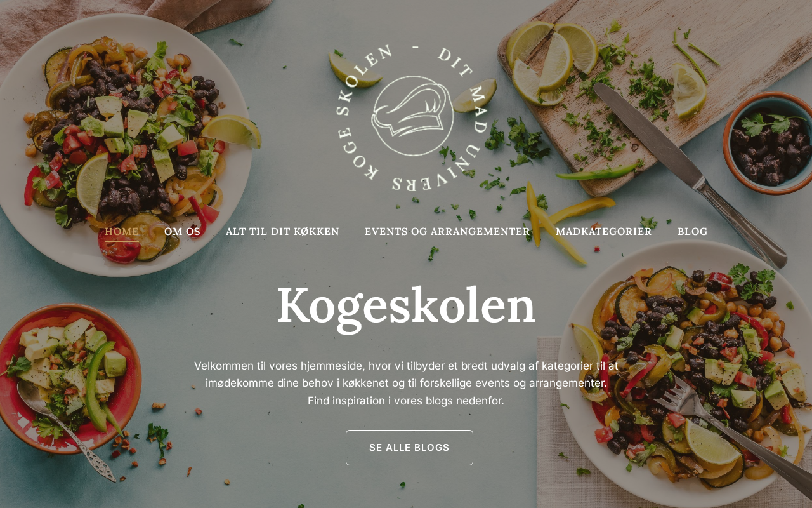Image resolution: width=812 pixels, height=508 pixels.
Task: Click the chef hat logo icon
Action: coord(412,116)
